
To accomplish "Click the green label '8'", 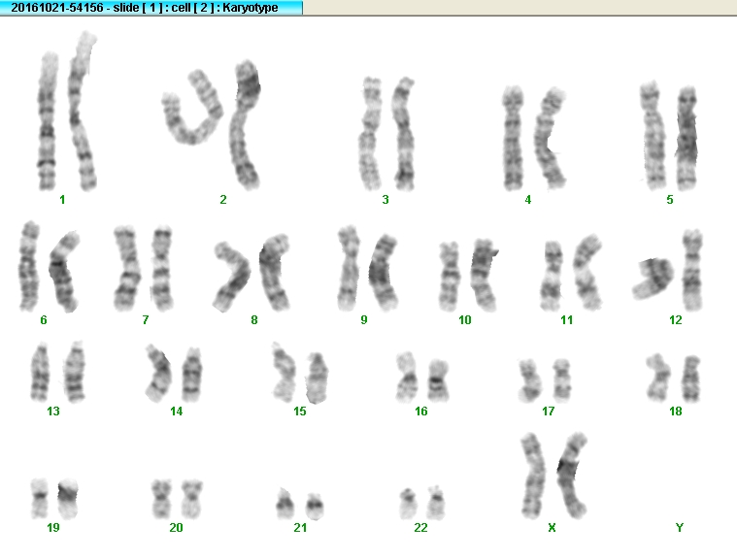I will [254, 320].
